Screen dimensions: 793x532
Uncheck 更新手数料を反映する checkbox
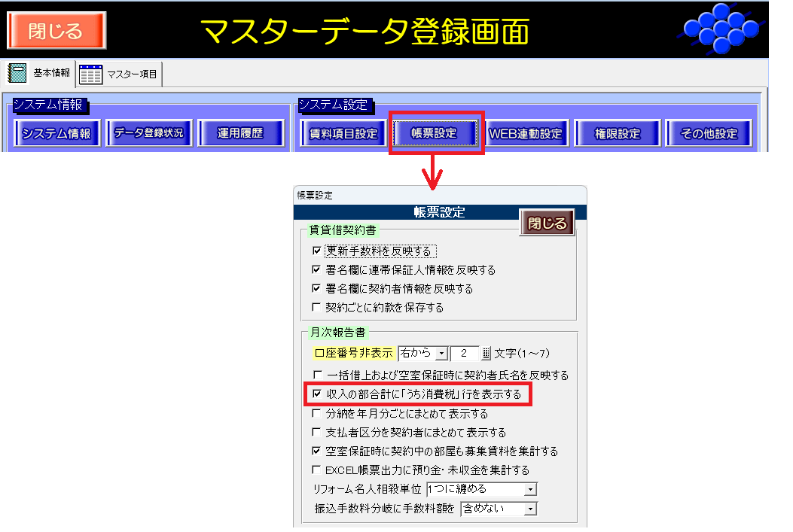316,251
